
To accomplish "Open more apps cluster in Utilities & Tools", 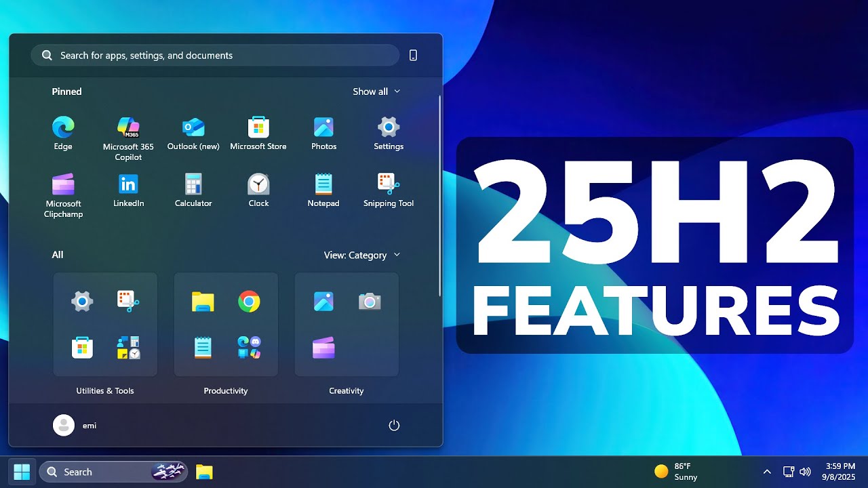I will [x=128, y=348].
